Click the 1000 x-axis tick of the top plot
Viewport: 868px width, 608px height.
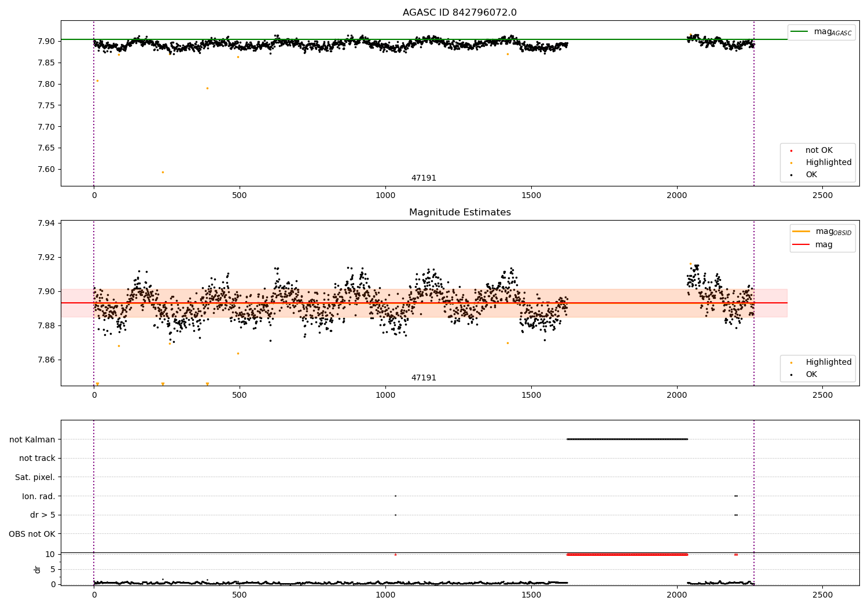(x=385, y=196)
